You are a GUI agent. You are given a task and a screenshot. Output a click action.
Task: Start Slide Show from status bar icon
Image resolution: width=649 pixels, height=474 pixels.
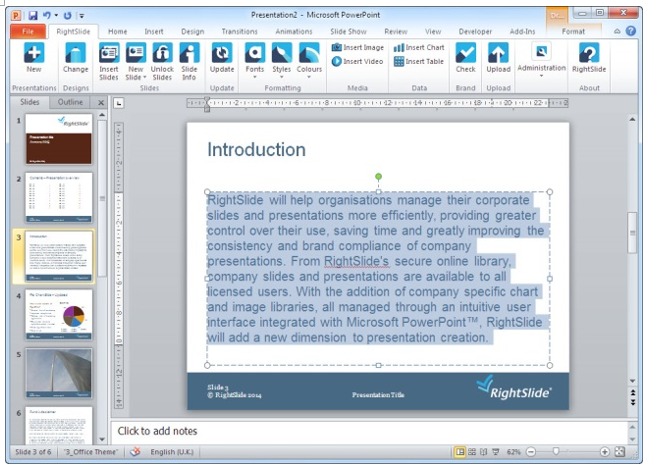[495, 452]
